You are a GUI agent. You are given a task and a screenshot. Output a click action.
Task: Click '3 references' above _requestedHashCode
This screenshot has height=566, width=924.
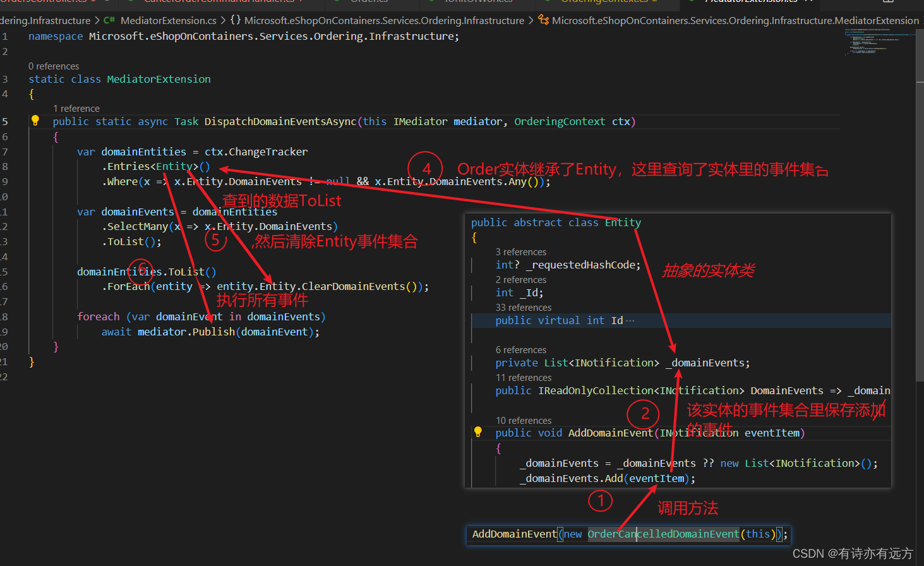click(x=521, y=252)
